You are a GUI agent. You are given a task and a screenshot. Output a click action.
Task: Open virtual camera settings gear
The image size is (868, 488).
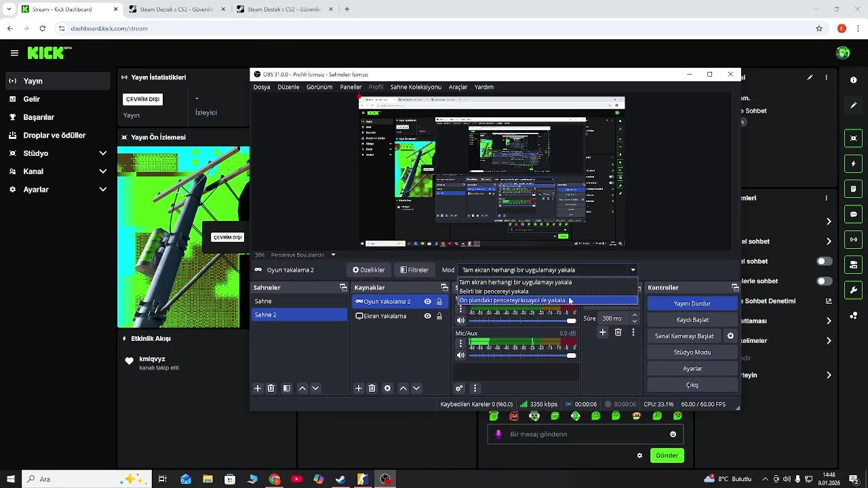pyautogui.click(x=730, y=336)
